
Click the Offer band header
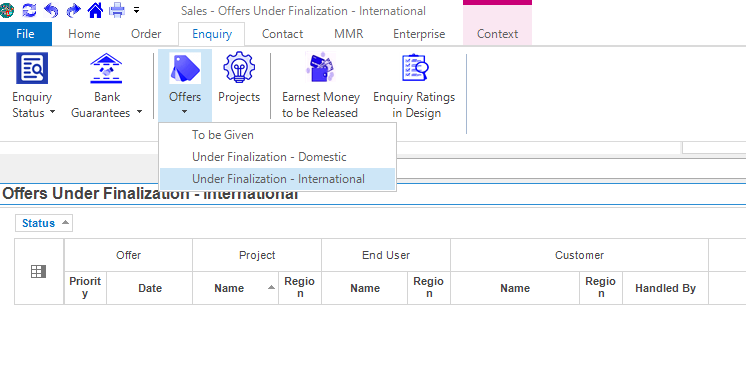pyautogui.click(x=128, y=255)
